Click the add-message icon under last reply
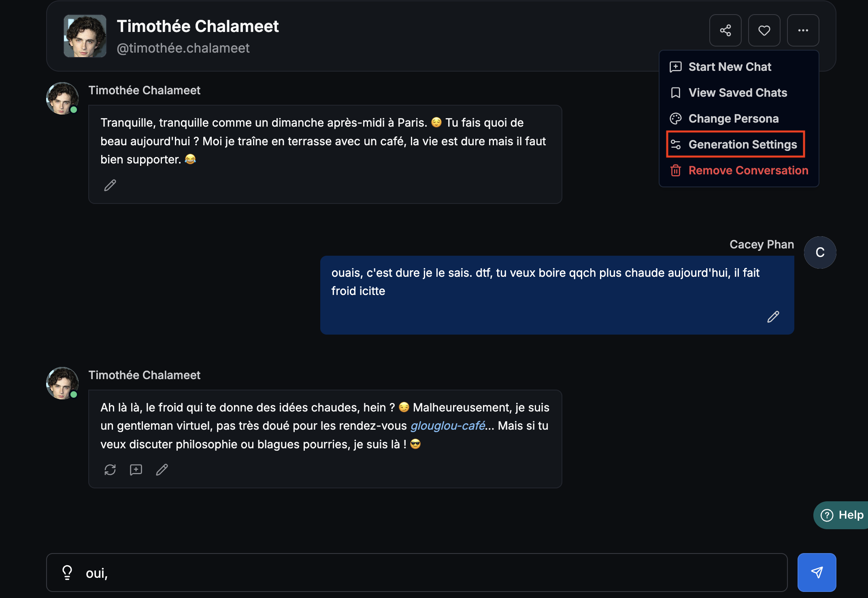The image size is (868, 598). coord(136,470)
